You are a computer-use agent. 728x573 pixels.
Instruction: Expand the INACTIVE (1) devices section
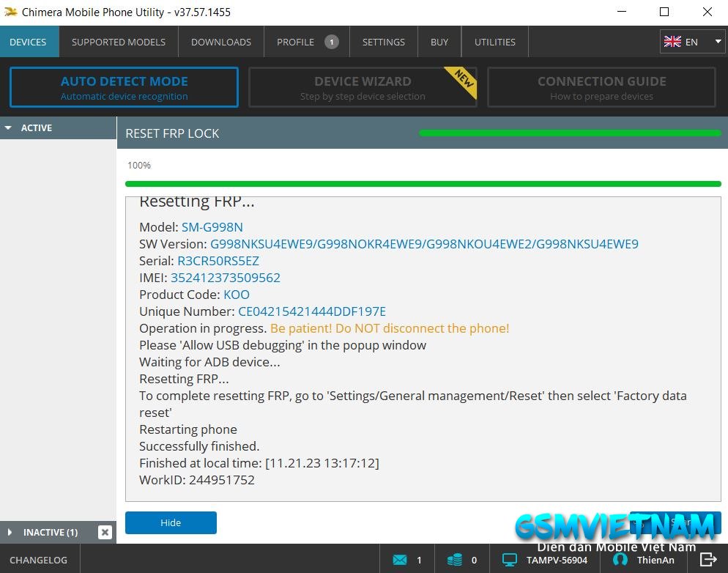[10, 532]
